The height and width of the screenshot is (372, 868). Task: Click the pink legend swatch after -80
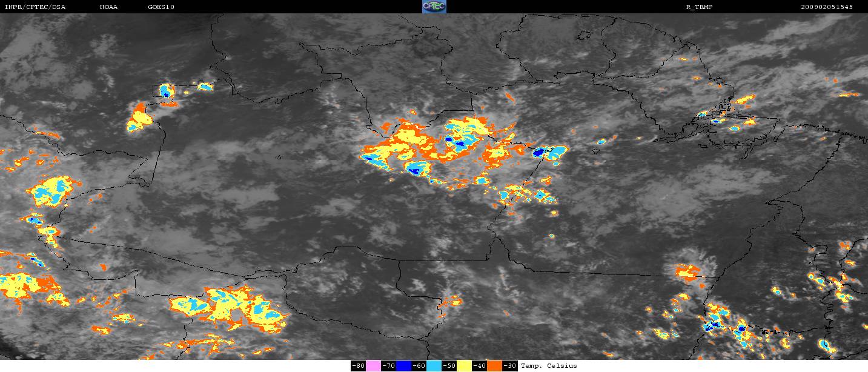[x=373, y=366]
